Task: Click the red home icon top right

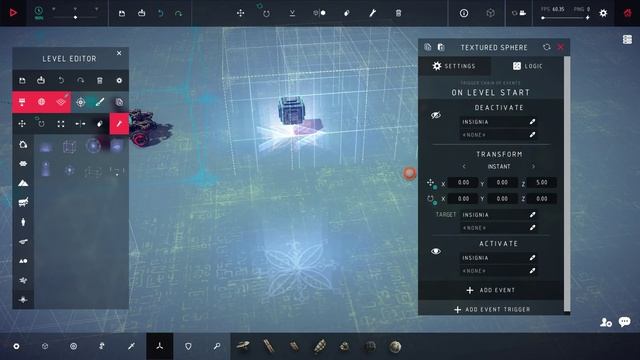Action: point(627,13)
